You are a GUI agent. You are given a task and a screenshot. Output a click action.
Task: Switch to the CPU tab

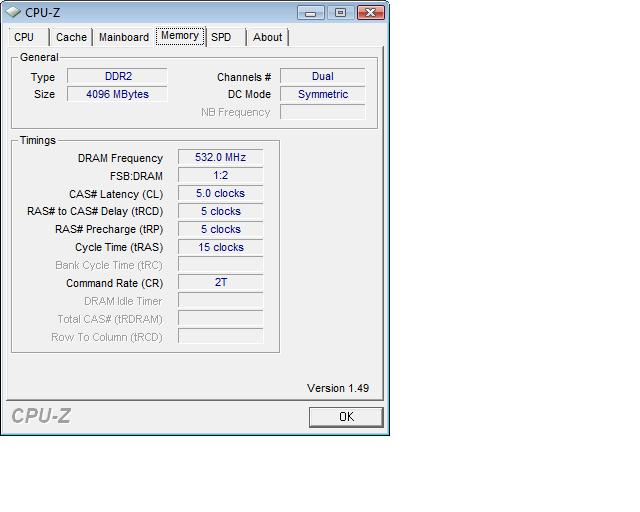tap(27, 37)
